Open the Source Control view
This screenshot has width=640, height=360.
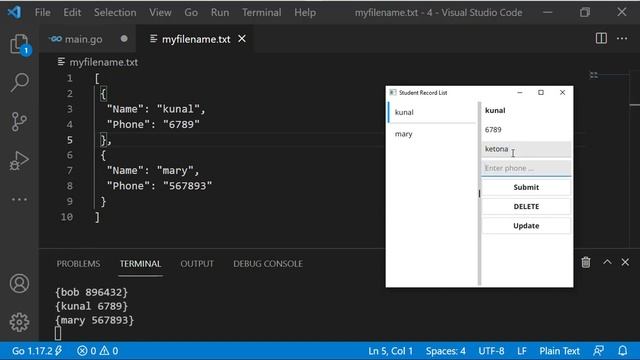pyautogui.click(x=19, y=121)
